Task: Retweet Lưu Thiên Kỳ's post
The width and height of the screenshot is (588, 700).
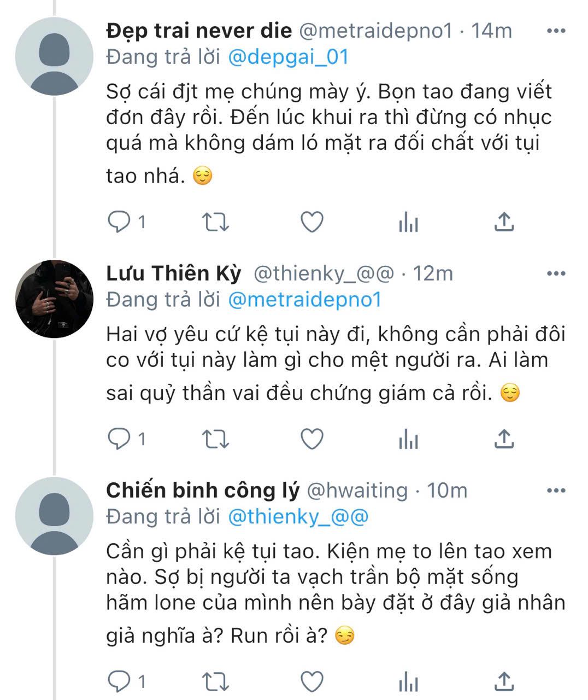Action: pyautogui.click(x=216, y=439)
